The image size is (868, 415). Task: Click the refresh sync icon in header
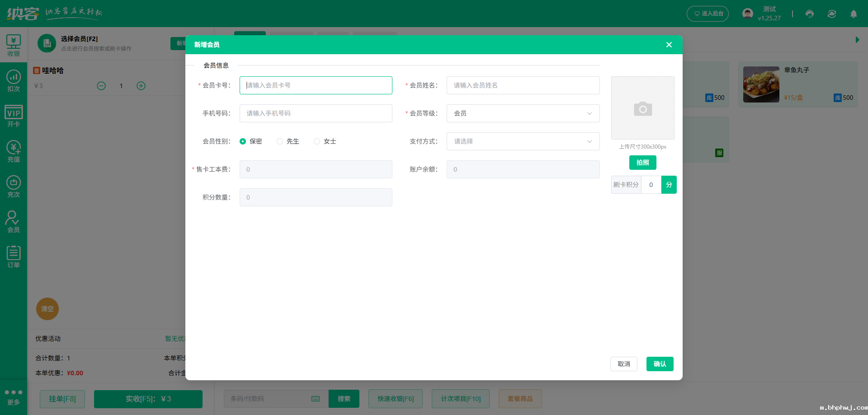pyautogui.click(x=832, y=14)
